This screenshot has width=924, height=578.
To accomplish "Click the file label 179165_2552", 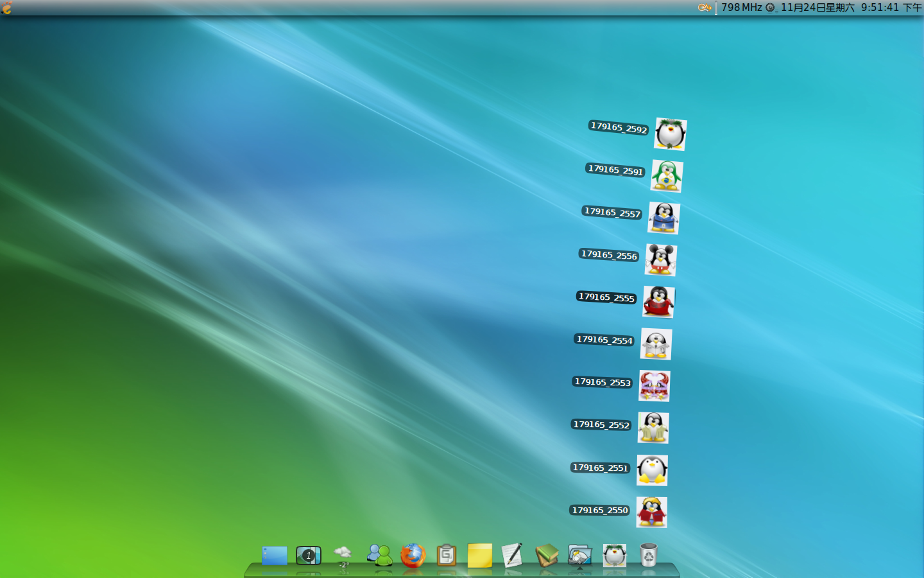I will (x=601, y=425).
